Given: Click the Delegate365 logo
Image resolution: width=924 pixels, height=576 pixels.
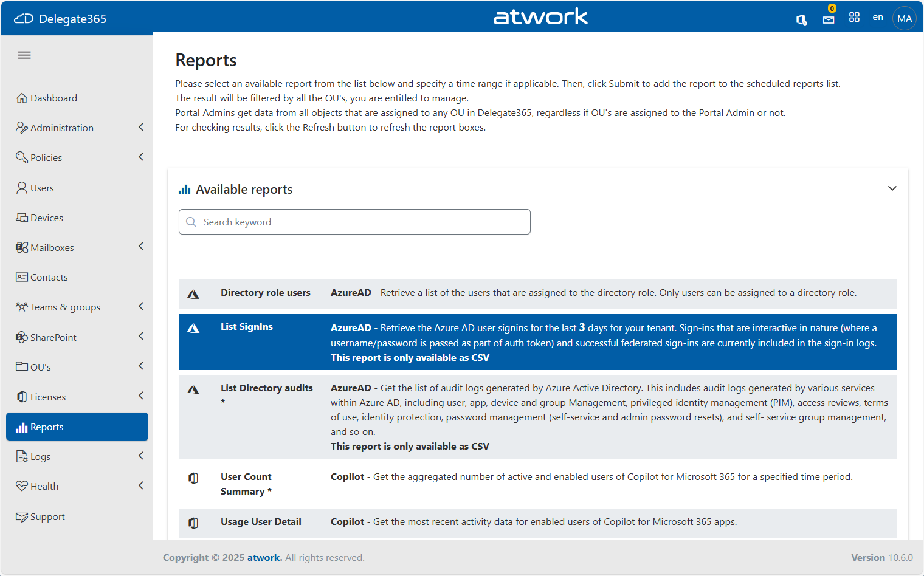Looking at the screenshot, I should point(60,19).
